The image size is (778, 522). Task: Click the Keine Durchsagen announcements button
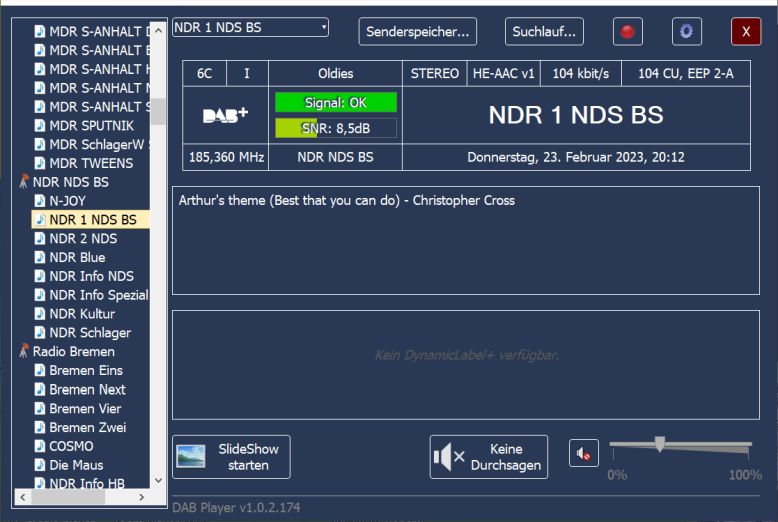[489, 457]
